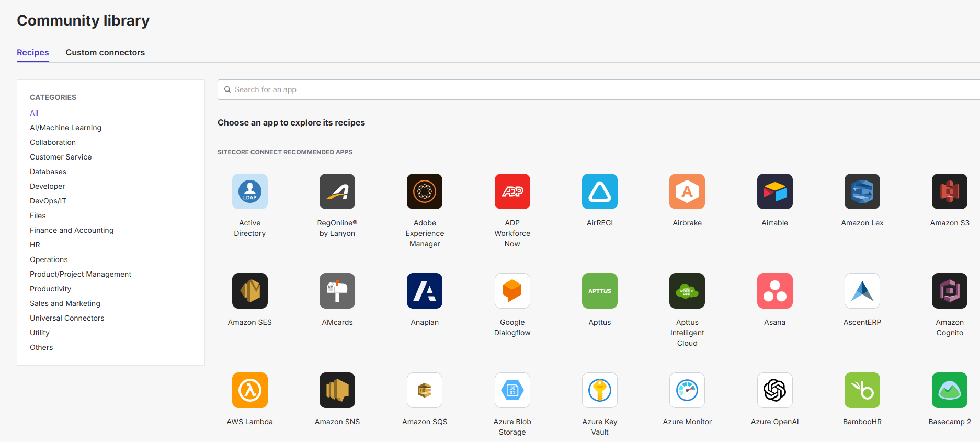980x442 pixels.
Task: Open the Anaplan app icon
Action: point(425,291)
